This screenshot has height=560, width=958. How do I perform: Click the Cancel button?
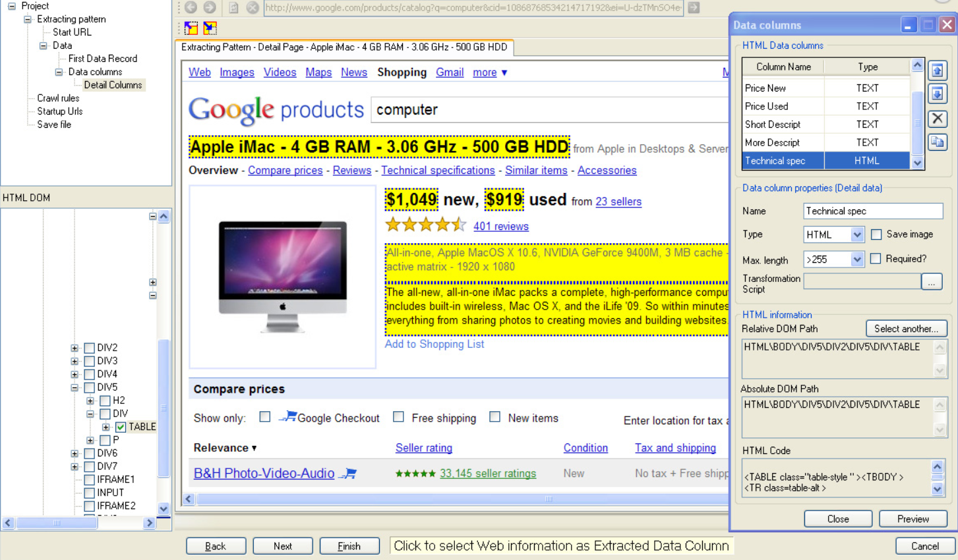(925, 546)
